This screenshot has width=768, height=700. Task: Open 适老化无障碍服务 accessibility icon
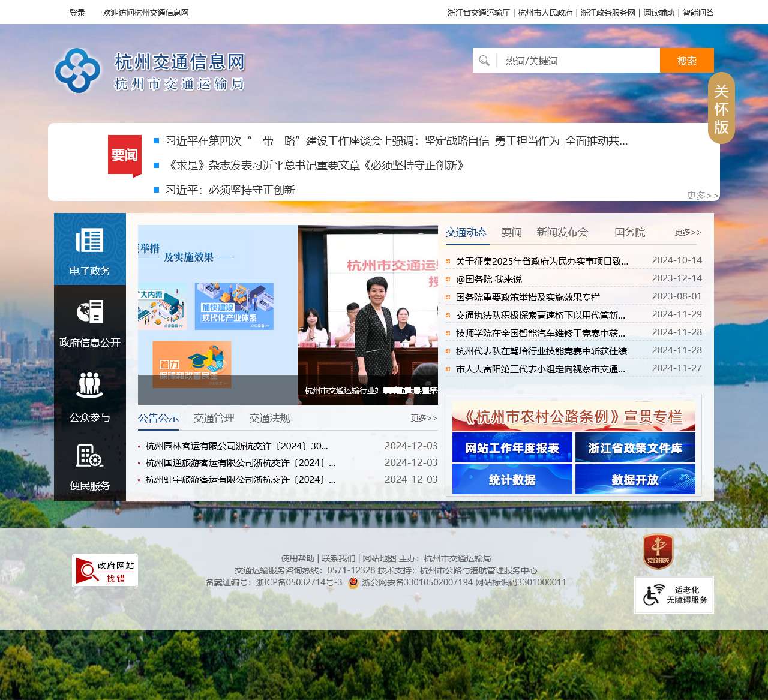click(x=674, y=594)
